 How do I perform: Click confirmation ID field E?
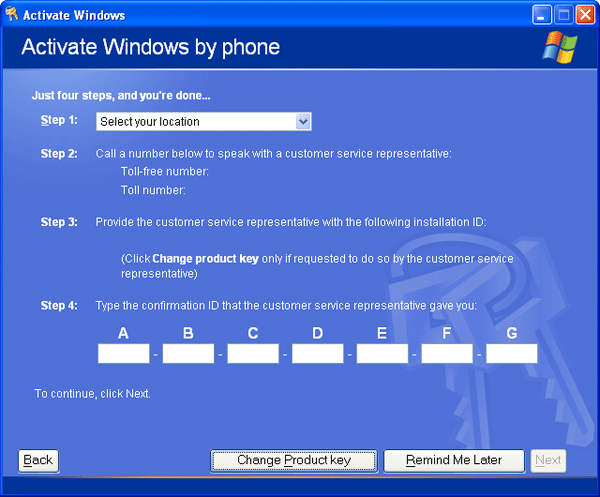click(382, 353)
